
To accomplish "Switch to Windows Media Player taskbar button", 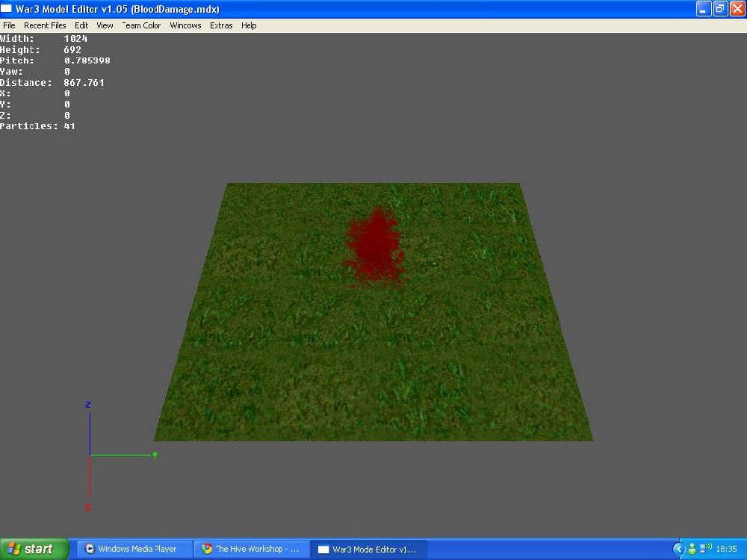I will (x=134, y=549).
